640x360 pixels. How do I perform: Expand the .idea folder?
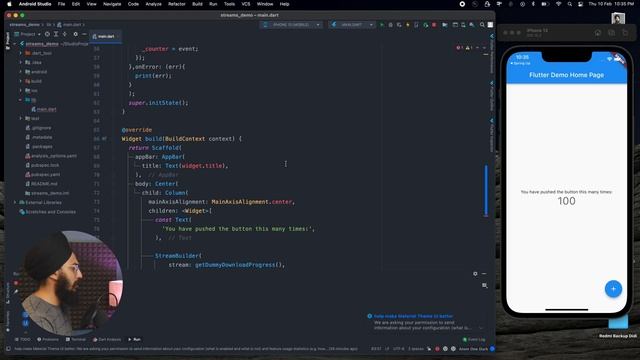click(x=21, y=62)
